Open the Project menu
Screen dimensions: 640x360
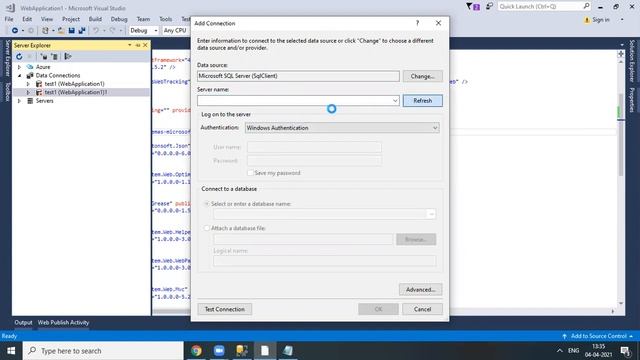click(71, 19)
